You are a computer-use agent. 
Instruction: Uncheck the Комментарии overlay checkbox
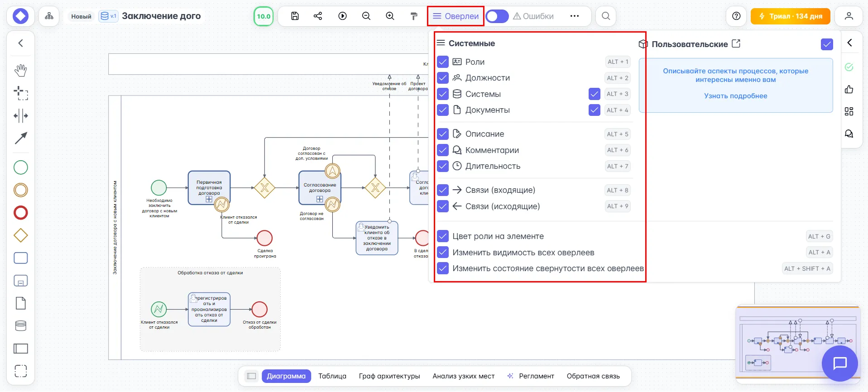(x=443, y=150)
